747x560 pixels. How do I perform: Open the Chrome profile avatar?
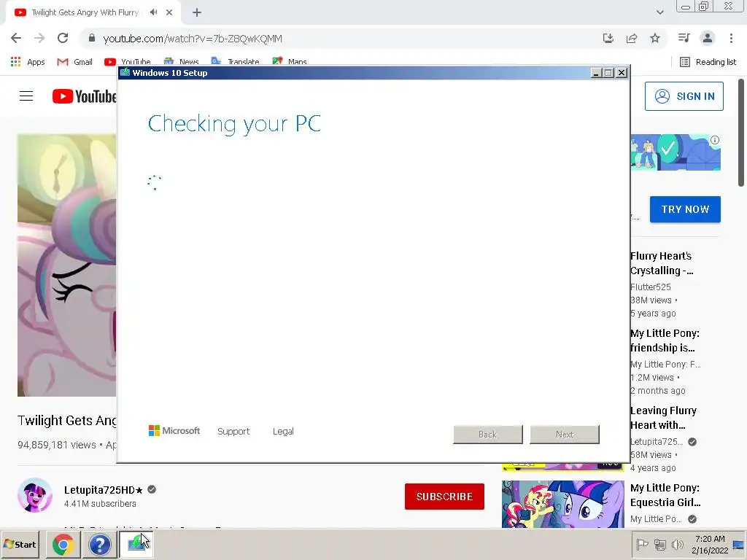[708, 38]
